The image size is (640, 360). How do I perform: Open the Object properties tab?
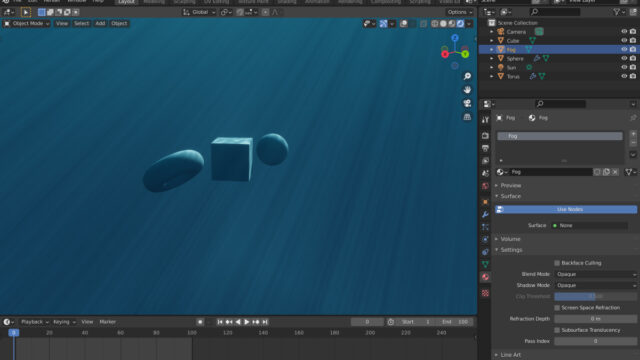485,202
